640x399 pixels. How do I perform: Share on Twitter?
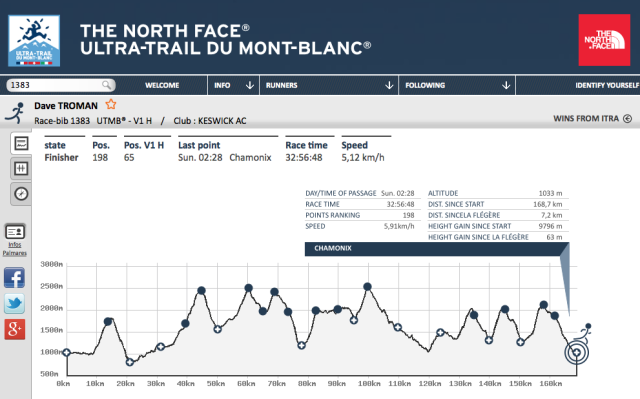[x=14, y=303]
